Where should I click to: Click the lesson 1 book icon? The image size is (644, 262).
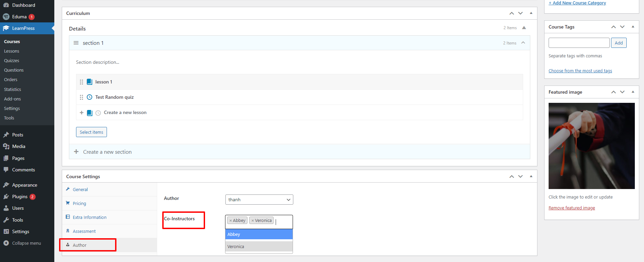coord(90,82)
